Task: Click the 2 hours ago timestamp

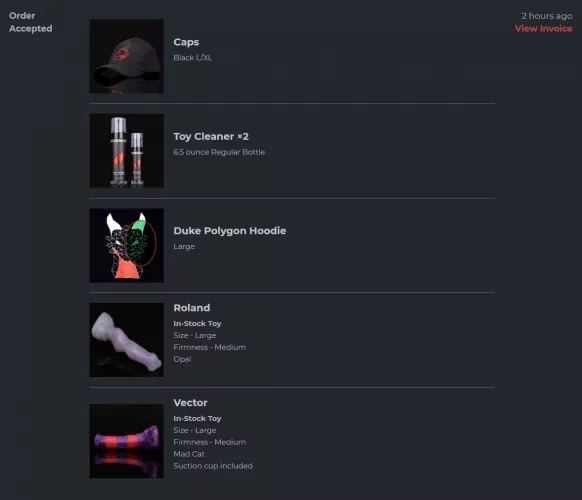Action: tap(547, 16)
